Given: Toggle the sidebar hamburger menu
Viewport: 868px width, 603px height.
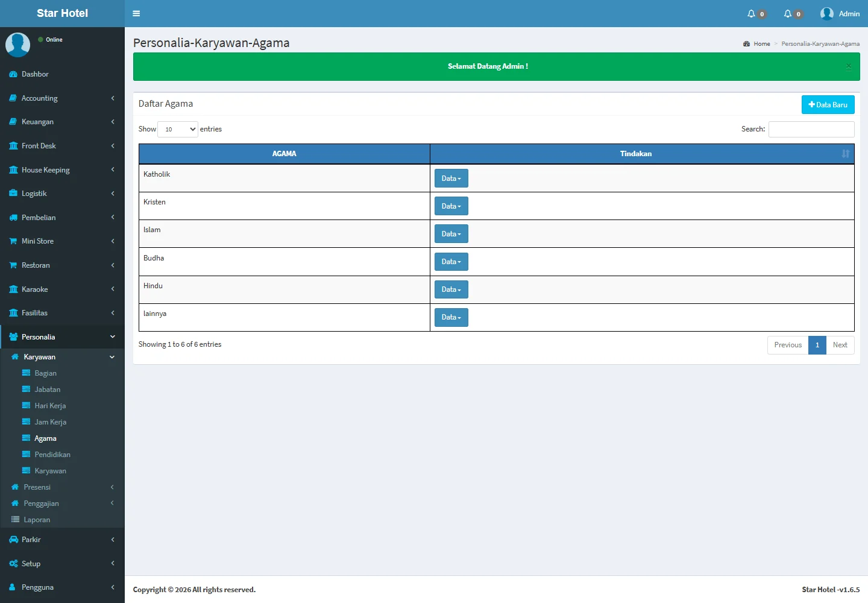Looking at the screenshot, I should [136, 13].
